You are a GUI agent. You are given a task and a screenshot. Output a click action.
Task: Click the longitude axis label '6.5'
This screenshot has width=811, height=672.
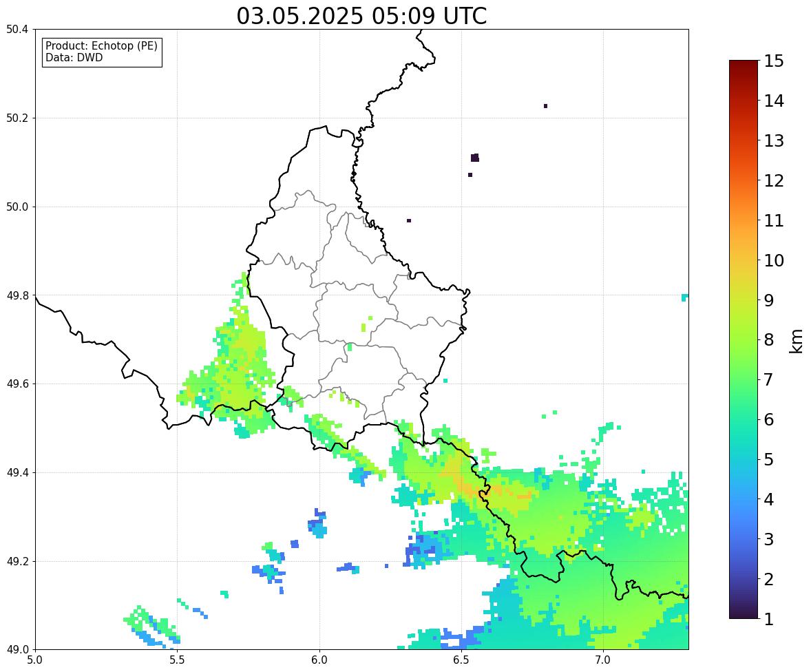point(461,660)
